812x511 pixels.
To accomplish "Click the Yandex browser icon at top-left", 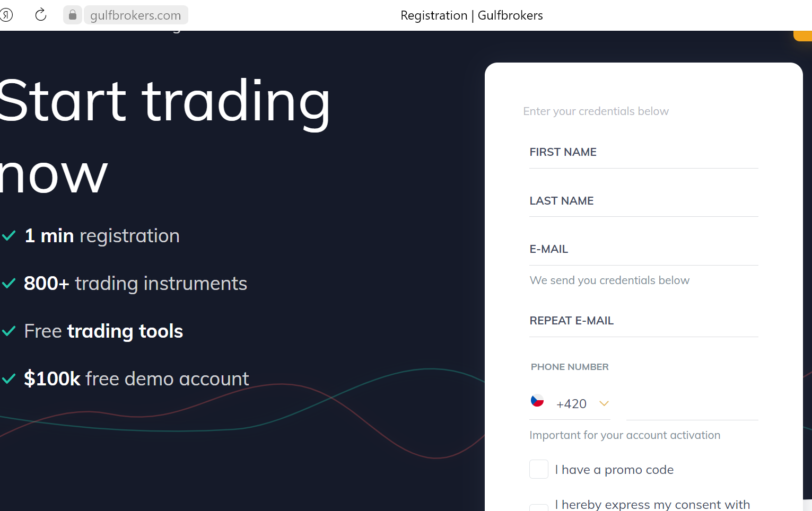I will point(6,15).
